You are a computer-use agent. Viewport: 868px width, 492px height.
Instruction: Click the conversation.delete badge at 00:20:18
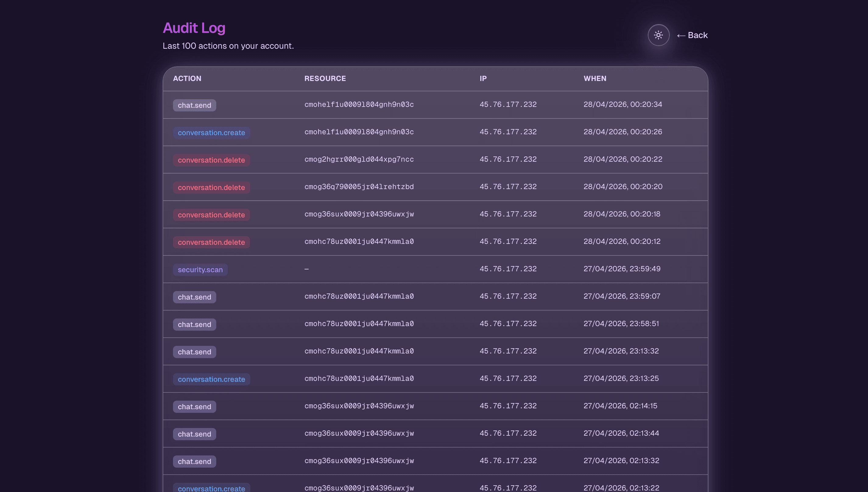pos(211,215)
